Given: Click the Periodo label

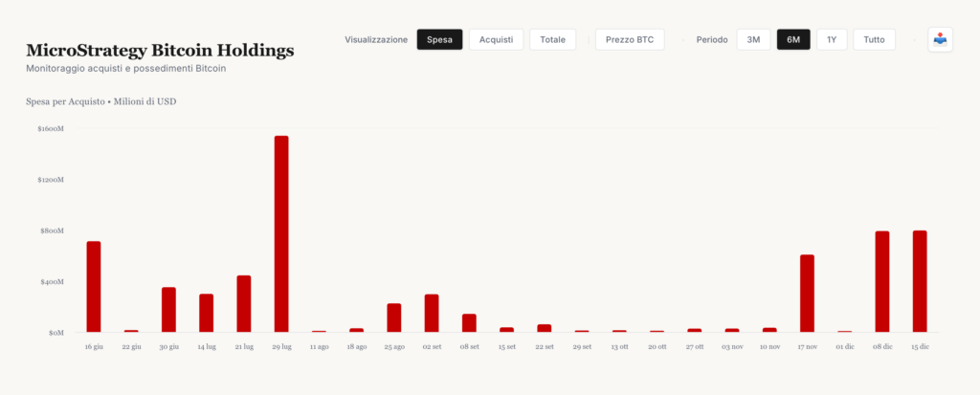Looking at the screenshot, I should tap(712, 39).
